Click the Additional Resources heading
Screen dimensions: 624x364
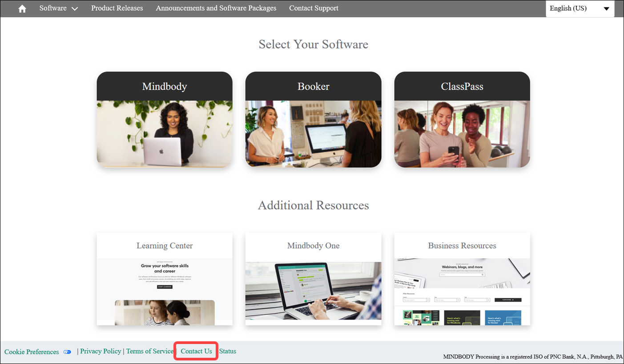[314, 205]
